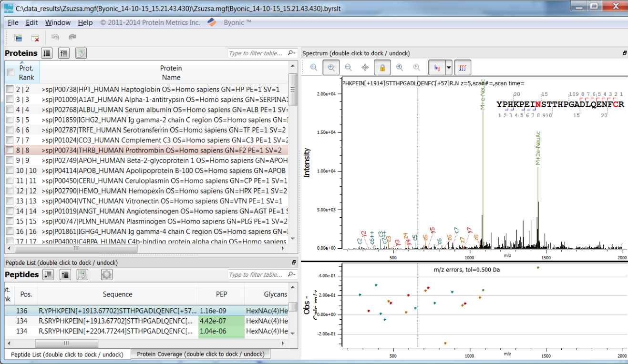
Task: Click the pan tool icon in spectrum toolbar
Action: click(x=365, y=68)
